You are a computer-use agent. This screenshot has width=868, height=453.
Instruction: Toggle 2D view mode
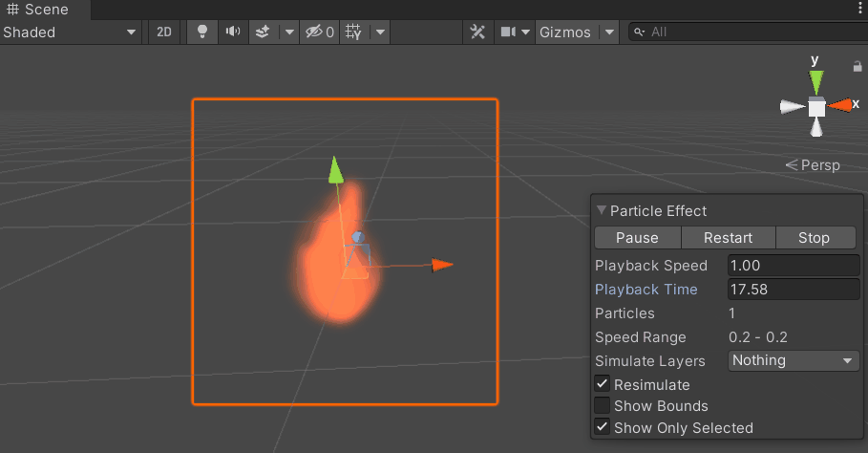164,32
